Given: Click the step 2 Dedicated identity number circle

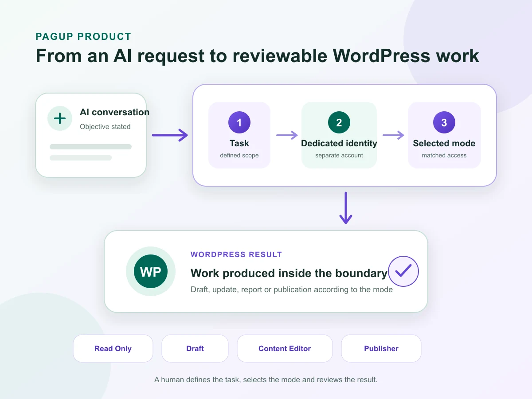Looking at the screenshot, I should [x=339, y=123].
